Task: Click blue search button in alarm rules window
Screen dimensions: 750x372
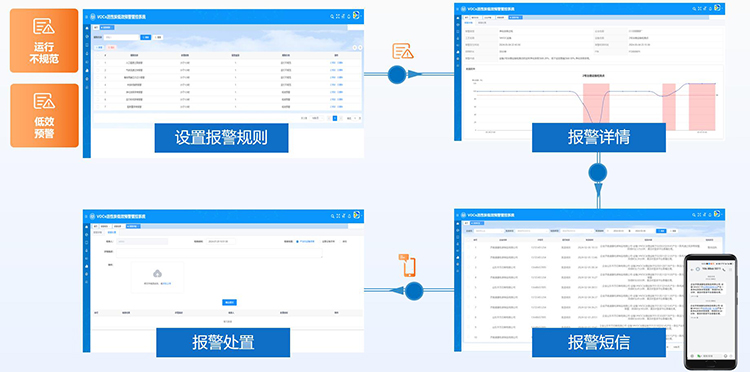Action: point(145,37)
